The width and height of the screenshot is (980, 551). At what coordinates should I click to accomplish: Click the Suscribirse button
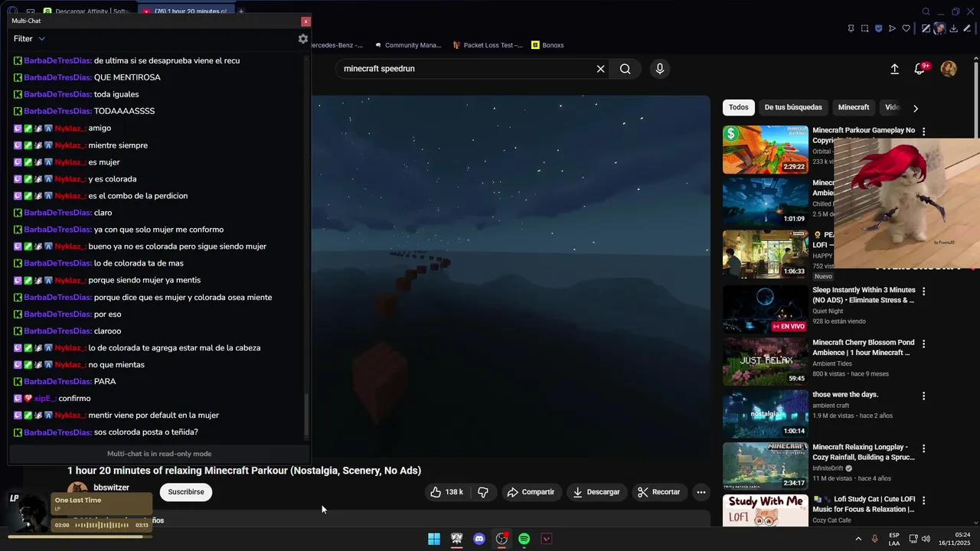pos(186,492)
